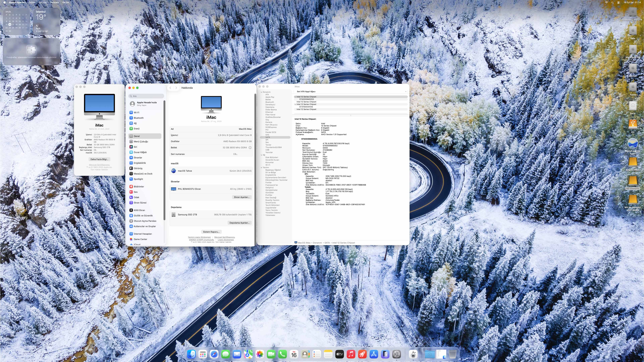
Task: Go forward using the Hakkında forward chevron
Action: (x=176, y=88)
